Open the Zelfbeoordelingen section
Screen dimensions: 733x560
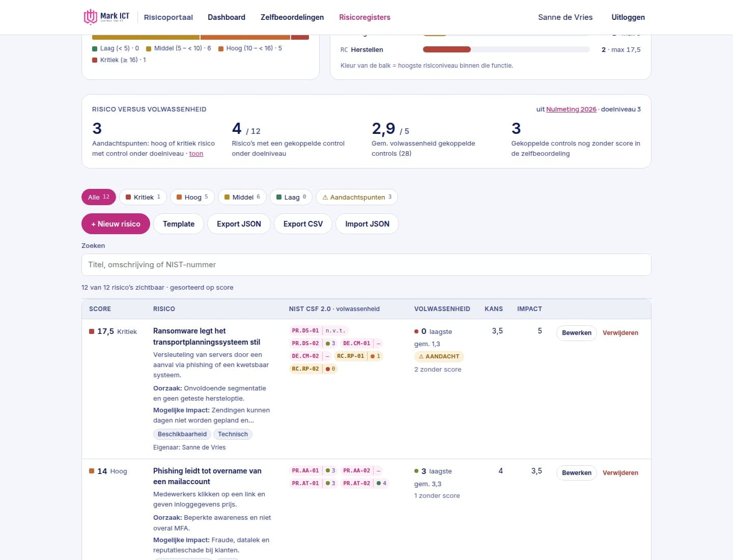292,17
